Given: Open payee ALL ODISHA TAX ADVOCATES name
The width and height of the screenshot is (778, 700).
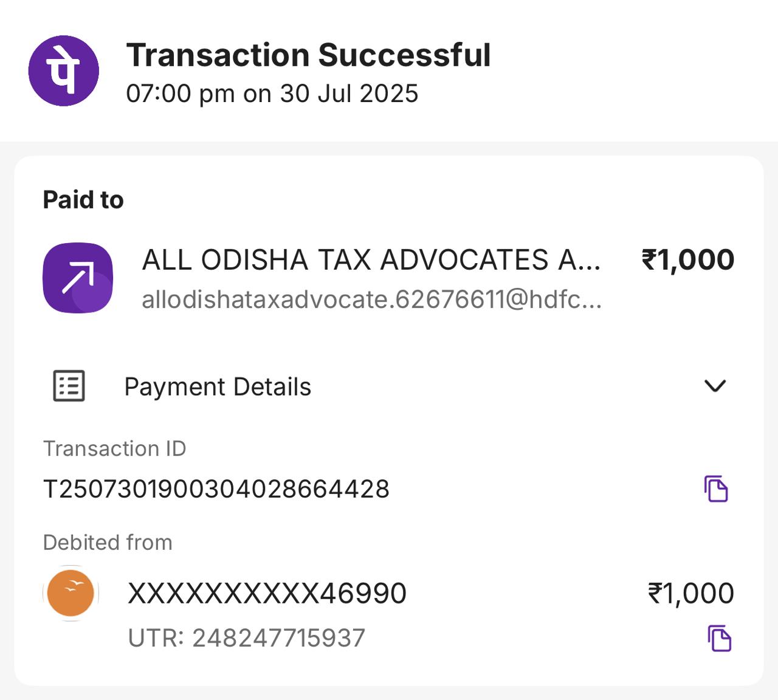Looking at the screenshot, I should point(371,260).
